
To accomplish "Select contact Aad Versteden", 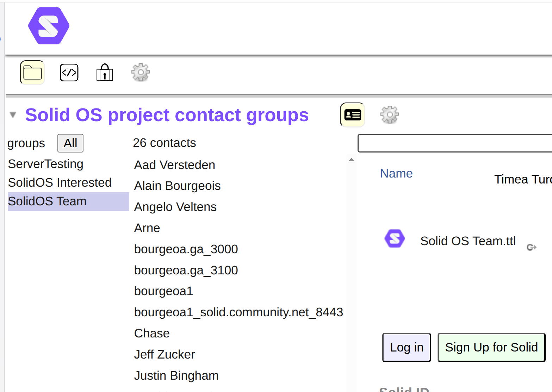I will click(x=175, y=165).
